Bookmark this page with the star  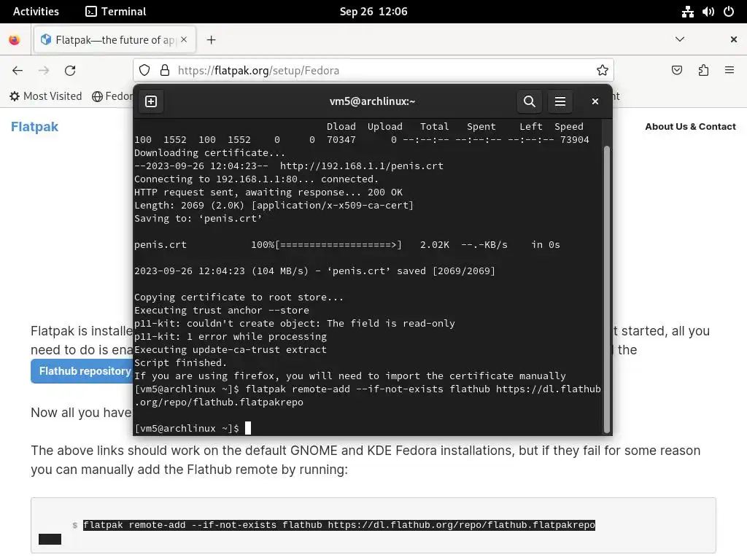[x=602, y=71]
